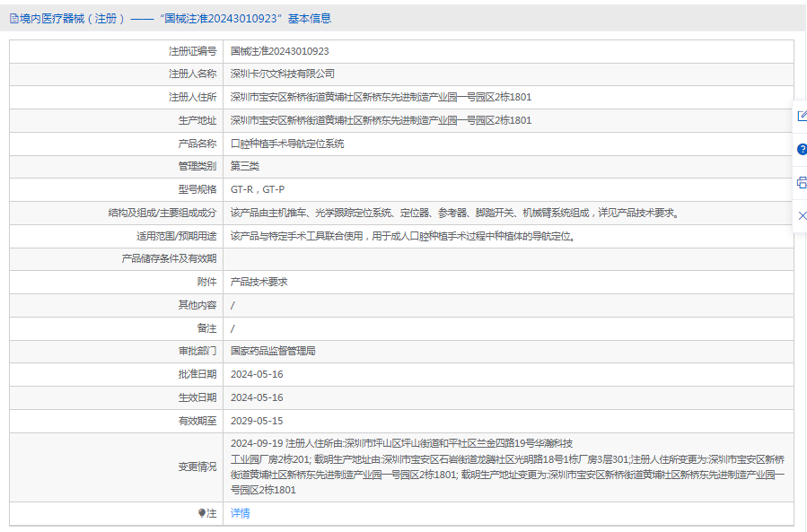Viewport: 807px width, 532px height.
Task: Click the 产品储存条件及有效期 label
Action: pyautogui.click(x=169, y=258)
